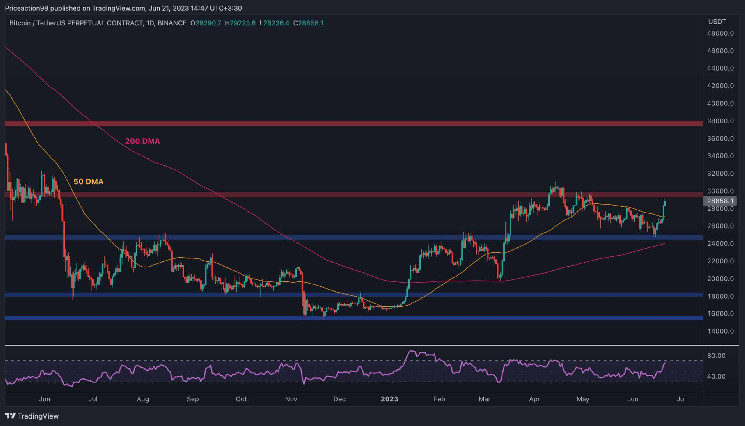Click the Feb label on the time axis

point(439,399)
